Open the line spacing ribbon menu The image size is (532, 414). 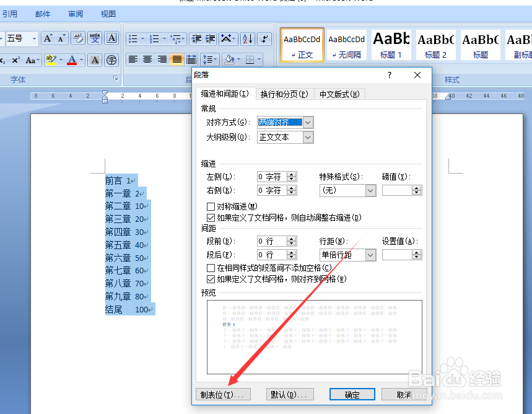209,59
